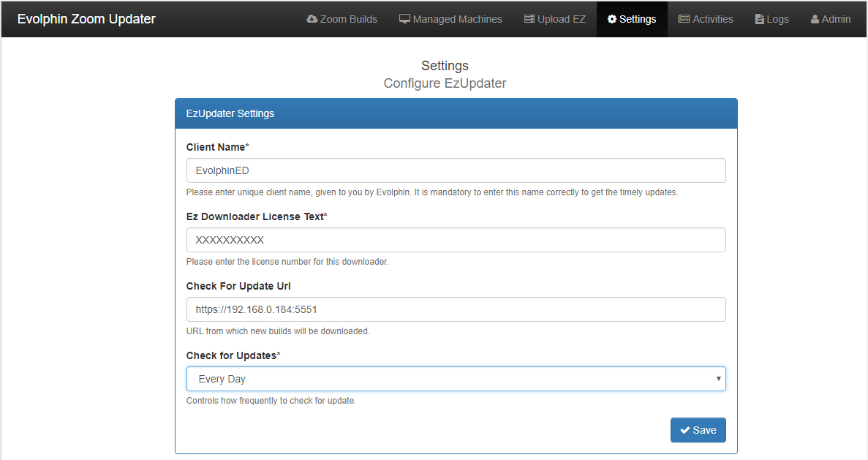Viewport: 868px width, 460px height.
Task: Click the 'Ez Downloader License Text' label
Action: 257,216
